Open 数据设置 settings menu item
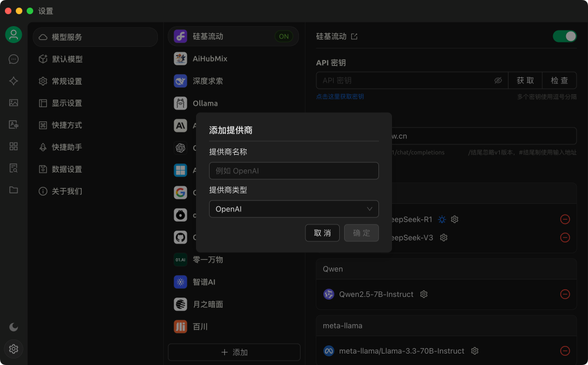Image resolution: width=588 pixels, height=365 pixels. click(95, 169)
